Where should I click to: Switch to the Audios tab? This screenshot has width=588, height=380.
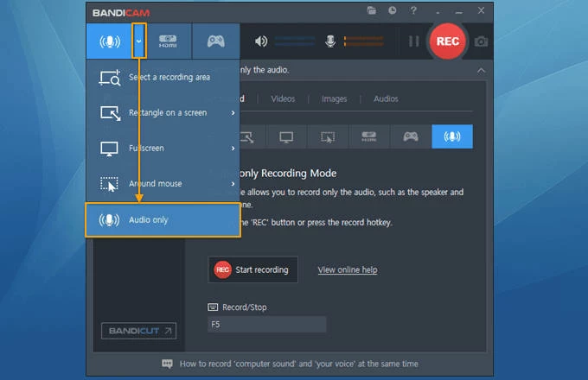[386, 98]
